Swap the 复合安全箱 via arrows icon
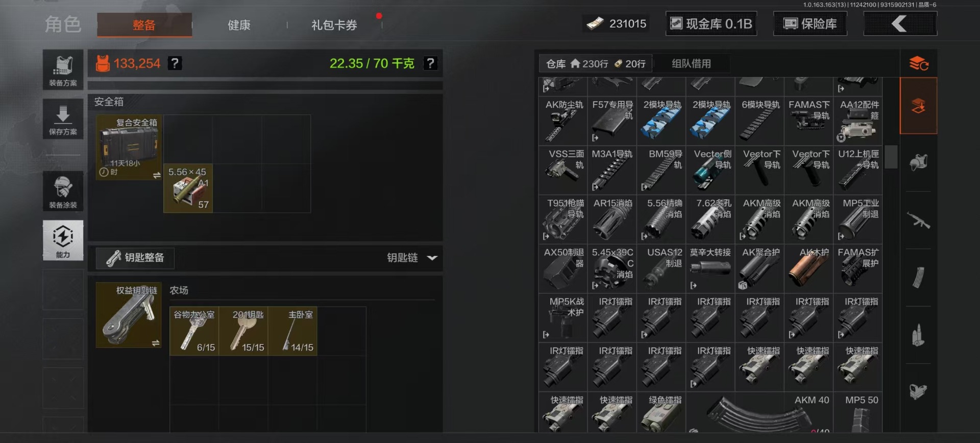Image resolution: width=980 pixels, height=443 pixels. (157, 175)
